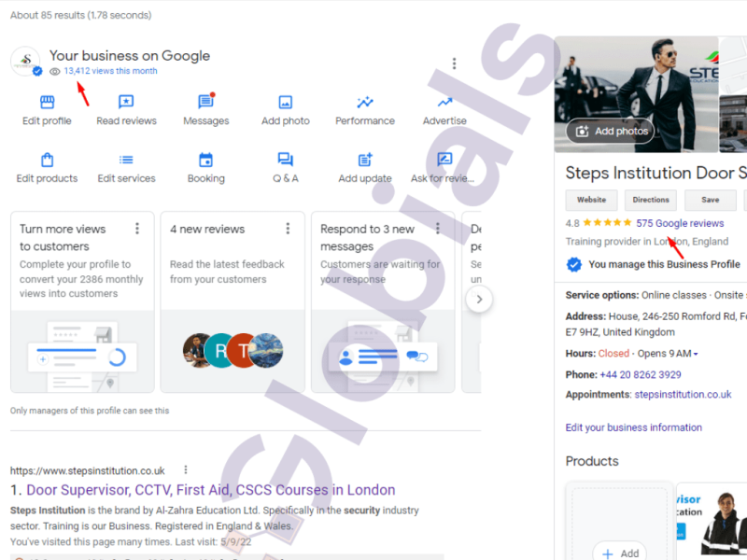Click the Add photo icon

[286, 102]
